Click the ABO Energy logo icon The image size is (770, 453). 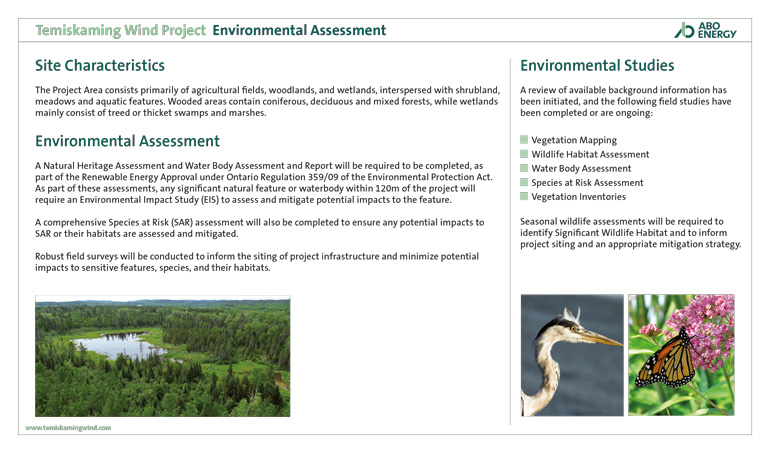pyautogui.click(x=684, y=30)
